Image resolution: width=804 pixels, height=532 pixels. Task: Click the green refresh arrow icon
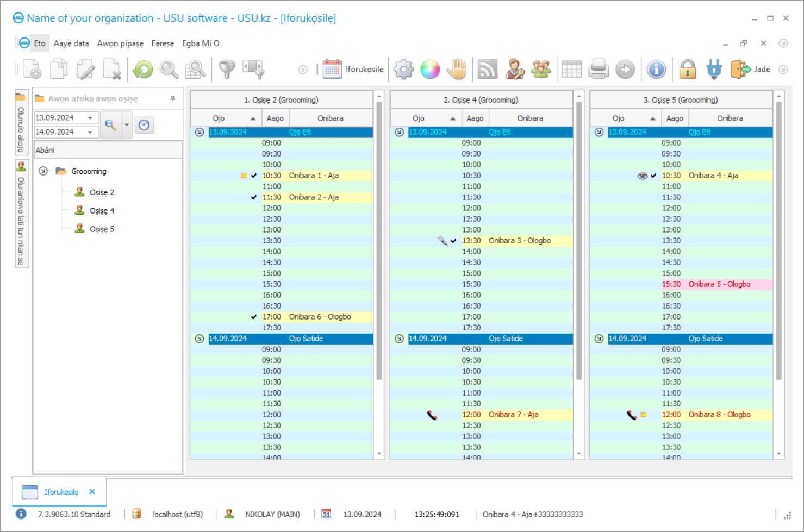[x=143, y=70]
